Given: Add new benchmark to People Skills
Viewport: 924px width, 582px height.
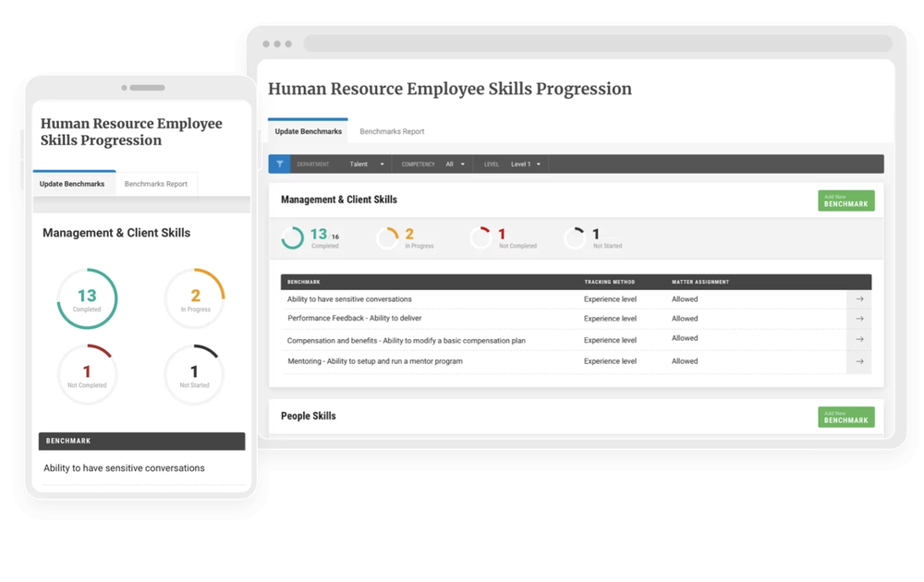Looking at the screenshot, I should click(845, 417).
